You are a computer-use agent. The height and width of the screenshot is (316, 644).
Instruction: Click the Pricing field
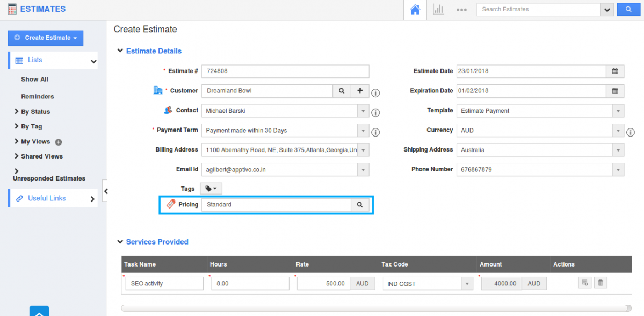[276, 205]
